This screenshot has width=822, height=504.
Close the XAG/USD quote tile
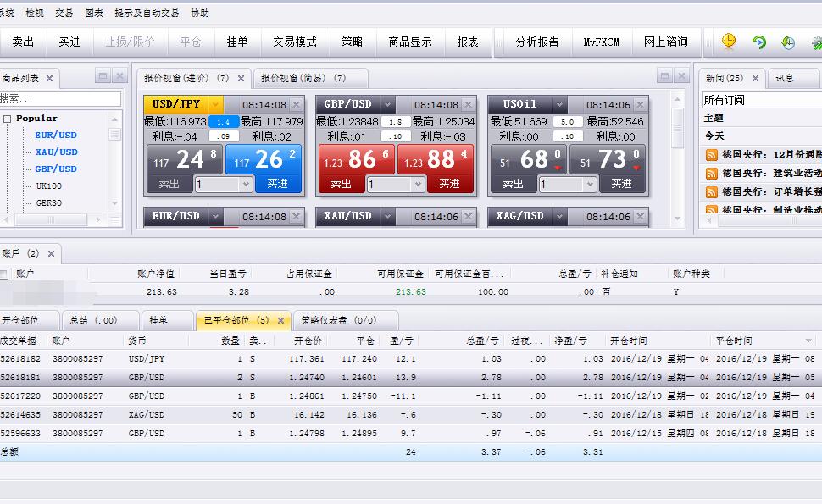[640, 216]
